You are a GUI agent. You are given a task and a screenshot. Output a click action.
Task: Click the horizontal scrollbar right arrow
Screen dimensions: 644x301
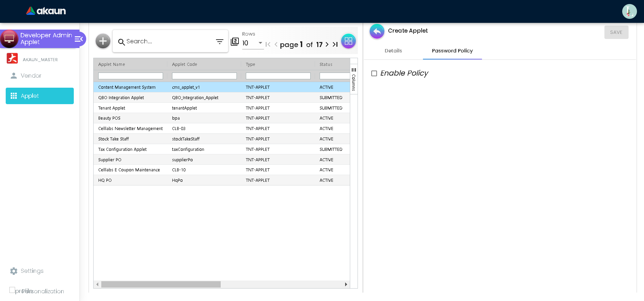(x=346, y=285)
